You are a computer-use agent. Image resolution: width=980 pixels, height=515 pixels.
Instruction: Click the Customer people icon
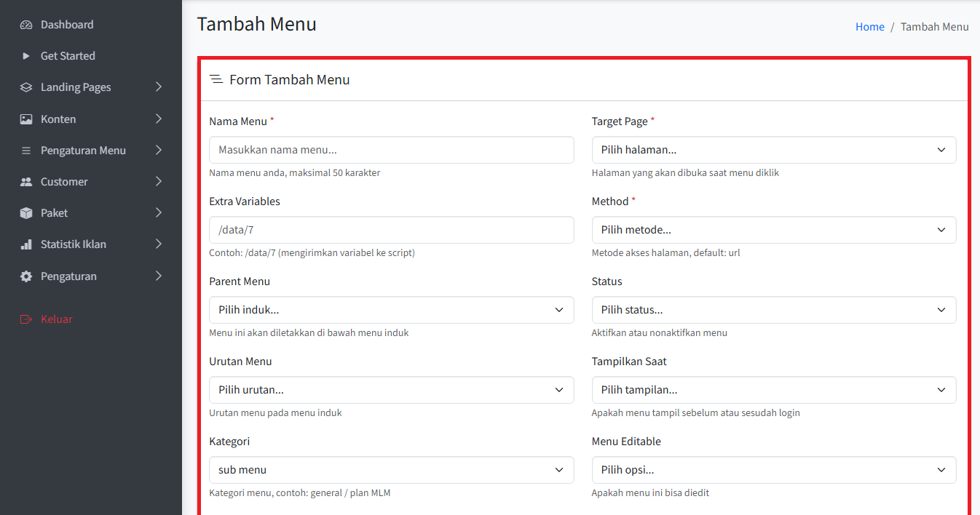(x=26, y=182)
